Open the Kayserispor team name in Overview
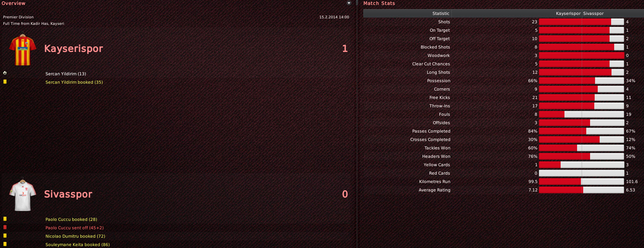The width and height of the screenshot is (644, 248). (x=73, y=49)
